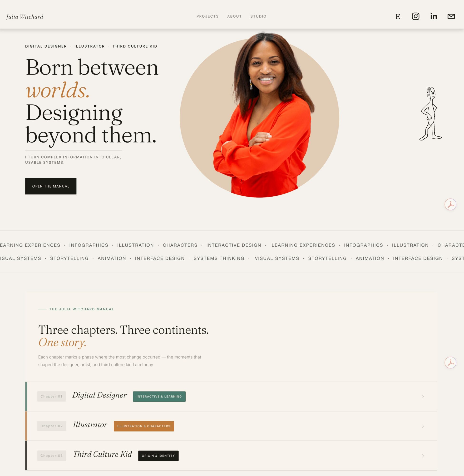Expand the Digital Designer chapter arrow

[423, 397]
